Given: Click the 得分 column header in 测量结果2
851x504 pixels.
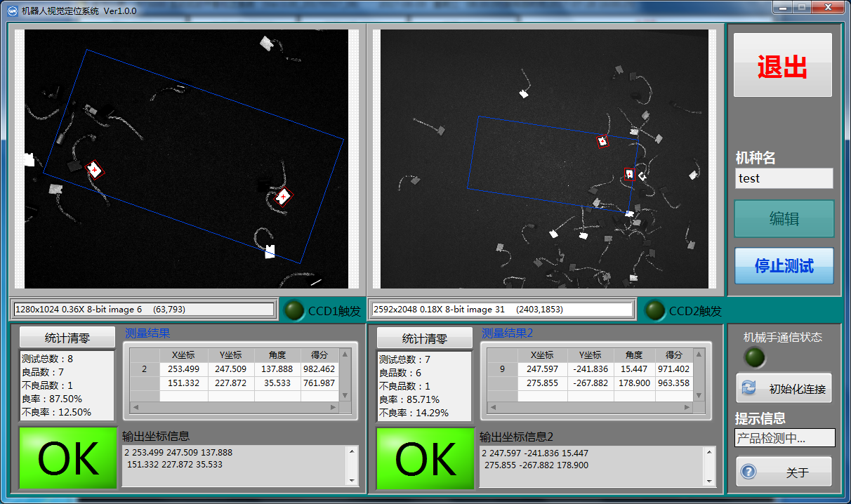Looking at the screenshot, I should click(x=674, y=355).
